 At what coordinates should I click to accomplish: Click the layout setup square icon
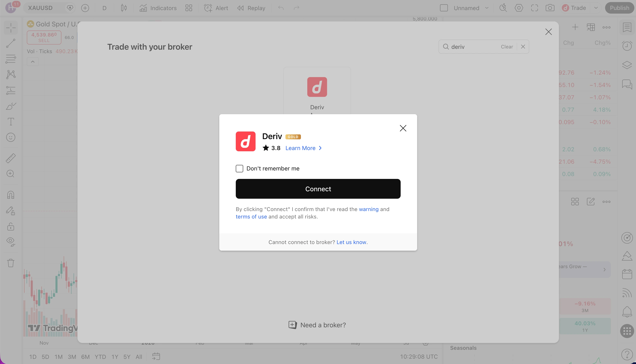(x=444, y=8)
